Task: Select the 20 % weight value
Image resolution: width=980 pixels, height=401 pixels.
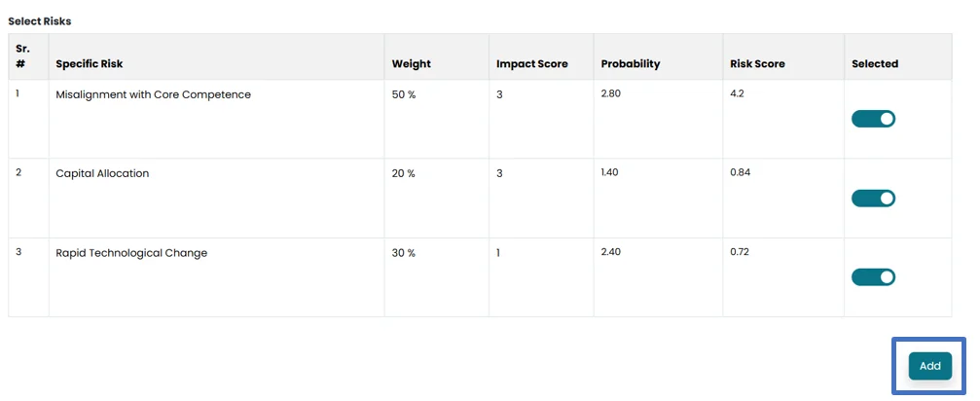Action: (x=403, y=174)
